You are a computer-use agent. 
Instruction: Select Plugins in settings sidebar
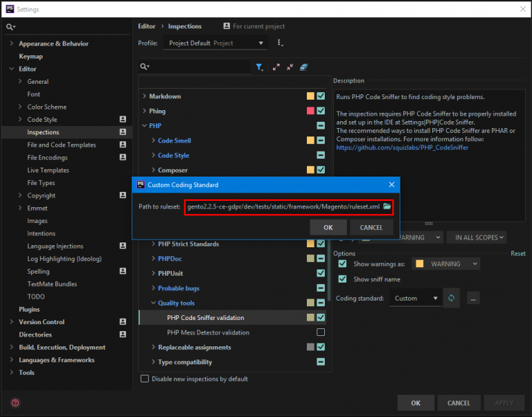[29, 309]
